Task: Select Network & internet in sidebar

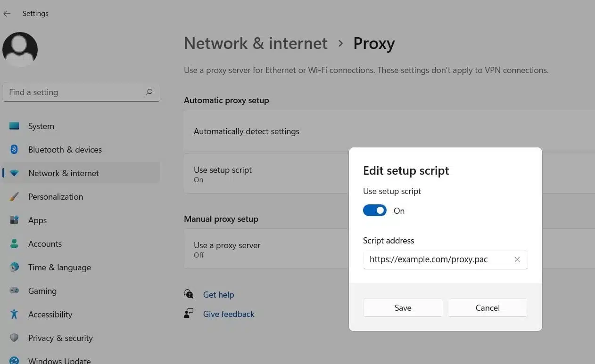Action: (x=64, y=173)
